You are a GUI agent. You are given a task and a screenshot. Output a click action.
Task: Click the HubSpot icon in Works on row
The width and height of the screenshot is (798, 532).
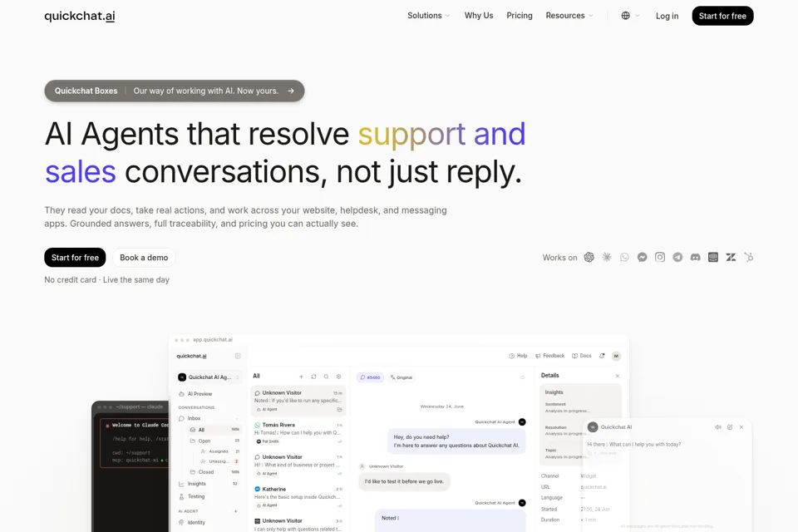tap(749, 257)
